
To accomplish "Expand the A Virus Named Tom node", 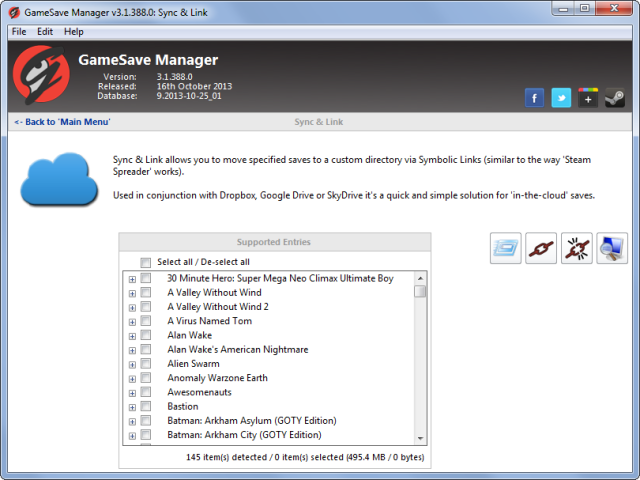I will 132,322.
